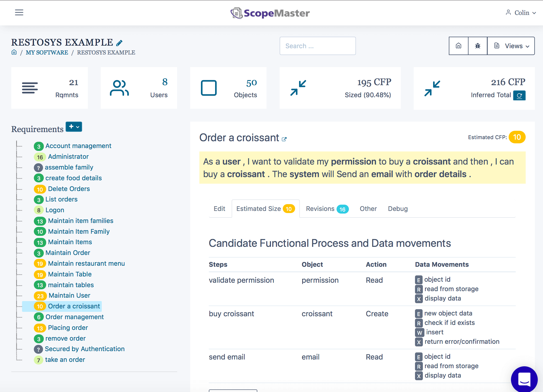Click the question mark badge on assemble family
The image size is (543, 392).
tap(39, 168)
